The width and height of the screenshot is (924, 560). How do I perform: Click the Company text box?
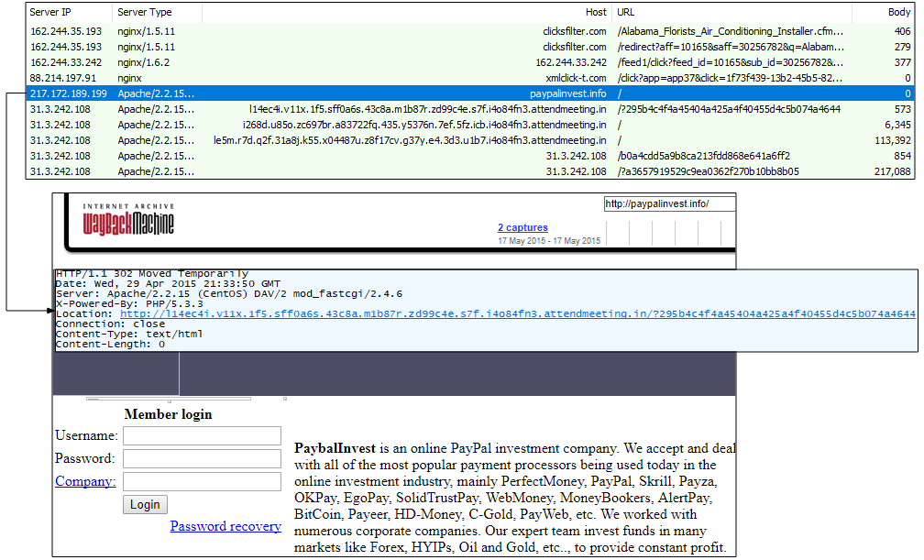(202, 481)
